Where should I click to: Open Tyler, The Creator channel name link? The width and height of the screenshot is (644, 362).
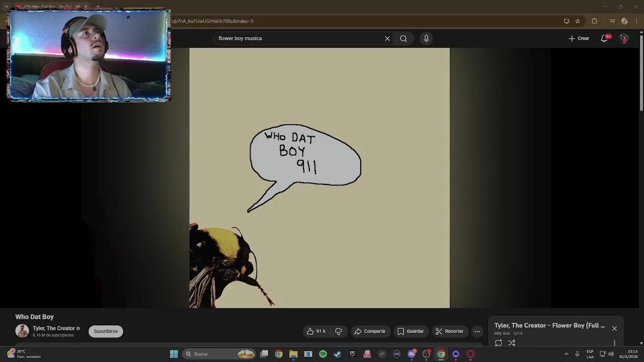click(x=54, y=328)
